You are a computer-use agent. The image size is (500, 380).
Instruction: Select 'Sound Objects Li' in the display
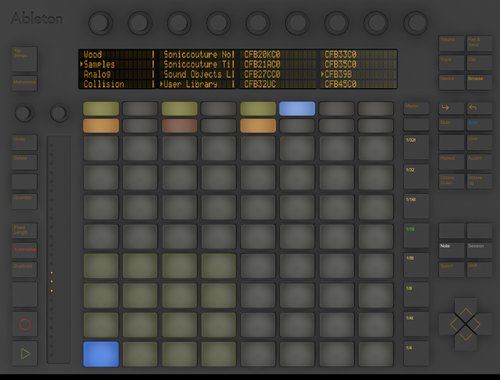[199, 74]
